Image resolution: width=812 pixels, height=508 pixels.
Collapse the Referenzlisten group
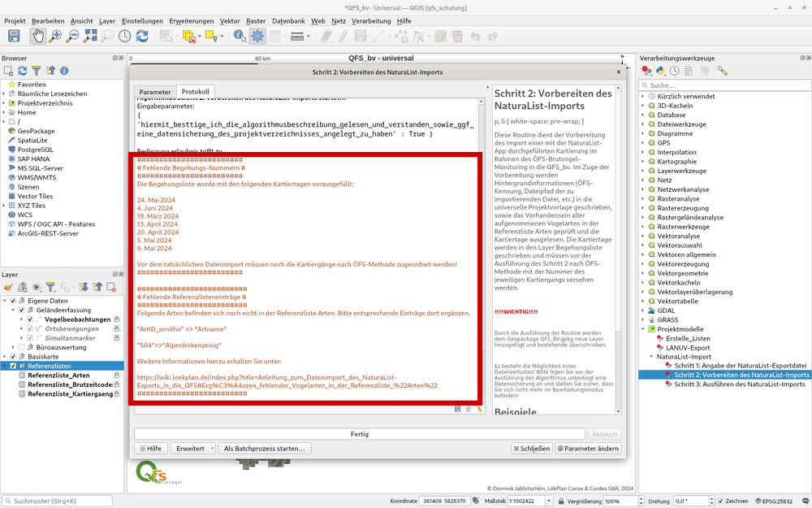point(5,366)
